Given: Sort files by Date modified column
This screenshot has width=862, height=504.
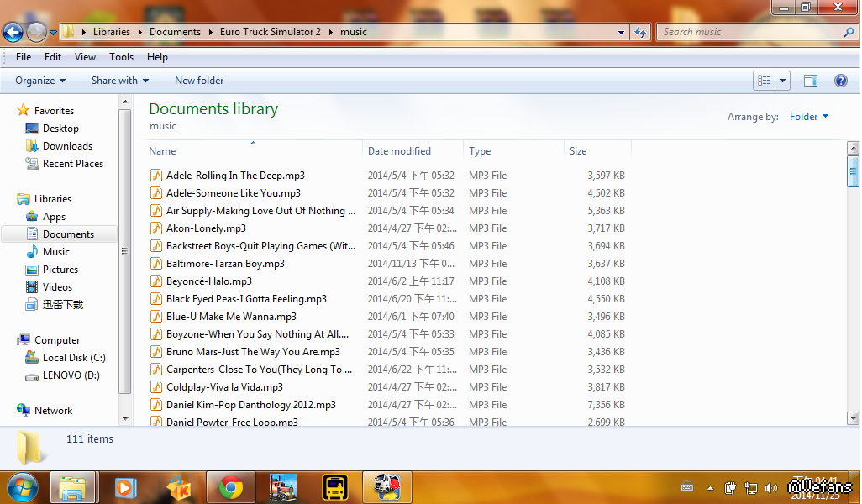Looking at the screenshot, I should click(399, 151).
